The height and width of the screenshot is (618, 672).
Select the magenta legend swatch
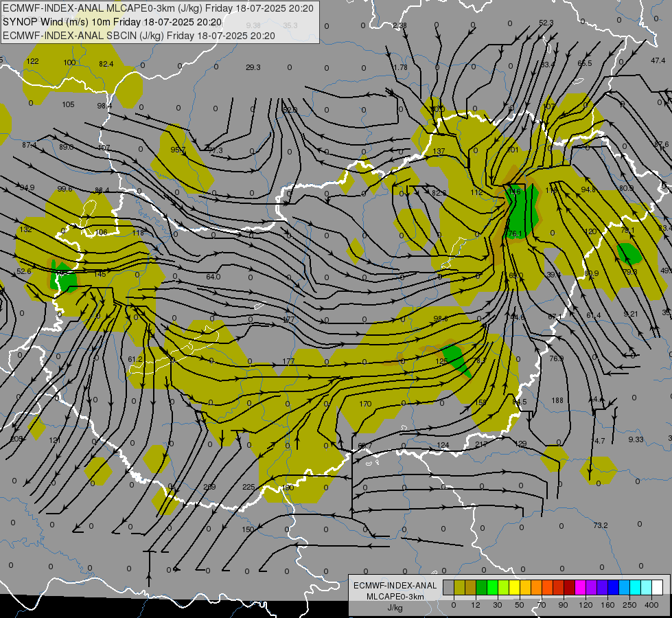pyautogui.click(x=580, y=587)
